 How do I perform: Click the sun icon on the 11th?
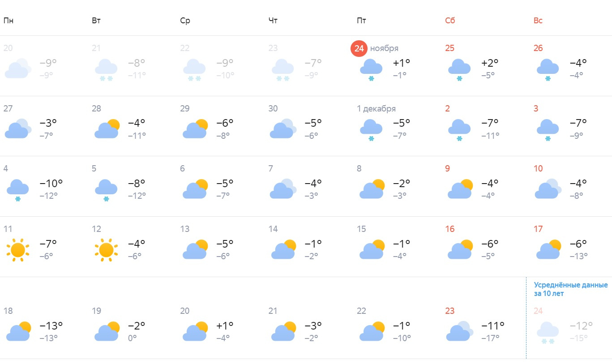(18, 250)
